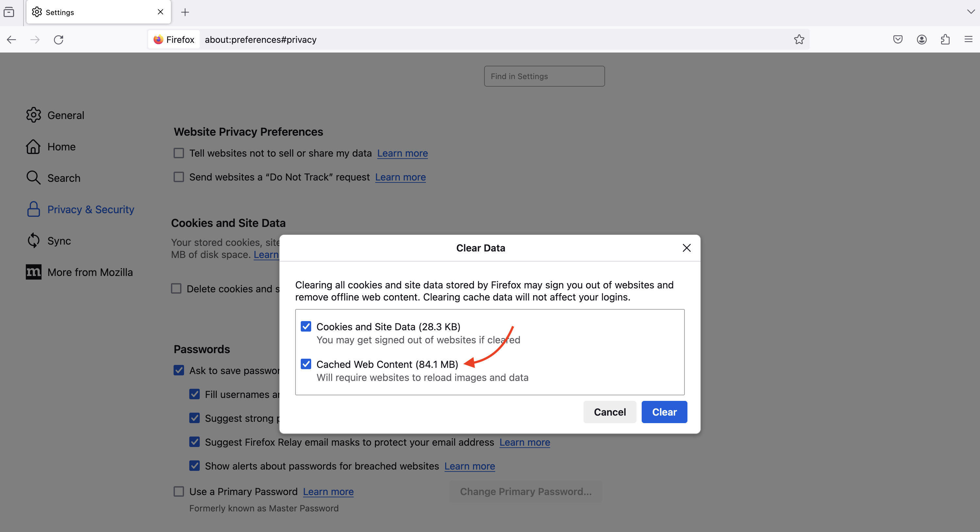Open the Firefox account icon
The width and height of the screenshot is (980, 532).
click(x=921, y=40)
